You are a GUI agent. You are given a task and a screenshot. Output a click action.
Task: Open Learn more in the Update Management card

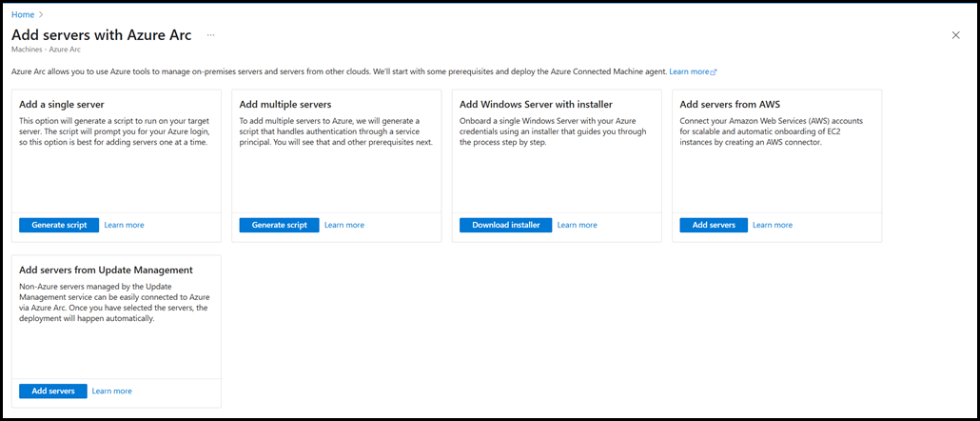(111, 391)
